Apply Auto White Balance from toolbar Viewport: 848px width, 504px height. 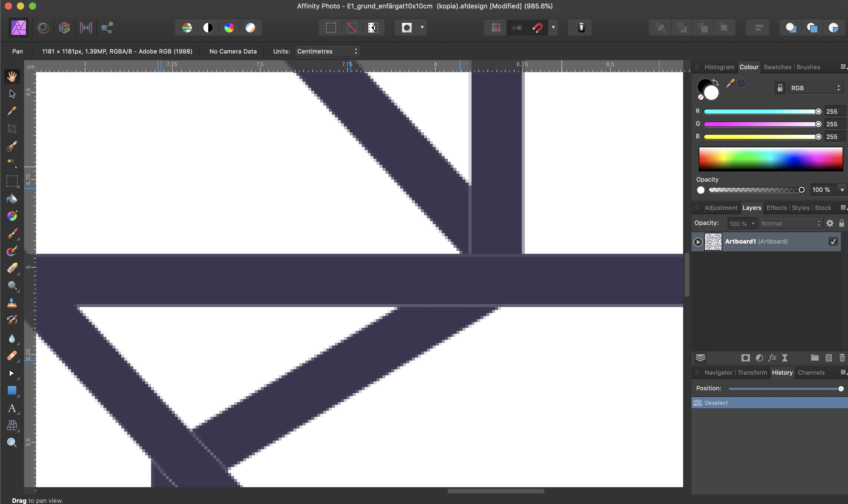pos(250,27)
